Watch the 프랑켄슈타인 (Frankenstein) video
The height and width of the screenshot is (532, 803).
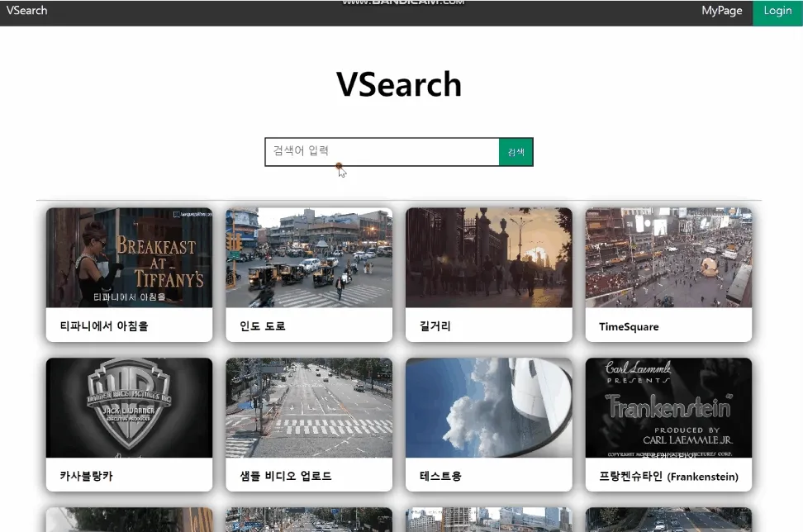[x=668, y=407]
